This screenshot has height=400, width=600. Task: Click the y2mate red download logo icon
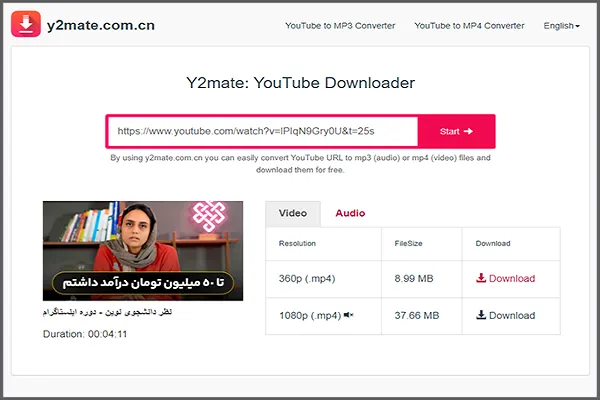(26, 24)
